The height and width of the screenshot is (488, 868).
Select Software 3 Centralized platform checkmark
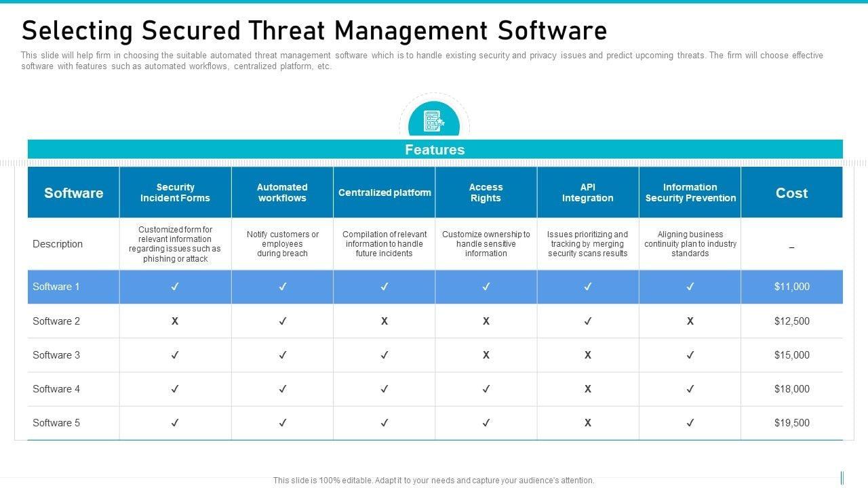tap(384, 355)
